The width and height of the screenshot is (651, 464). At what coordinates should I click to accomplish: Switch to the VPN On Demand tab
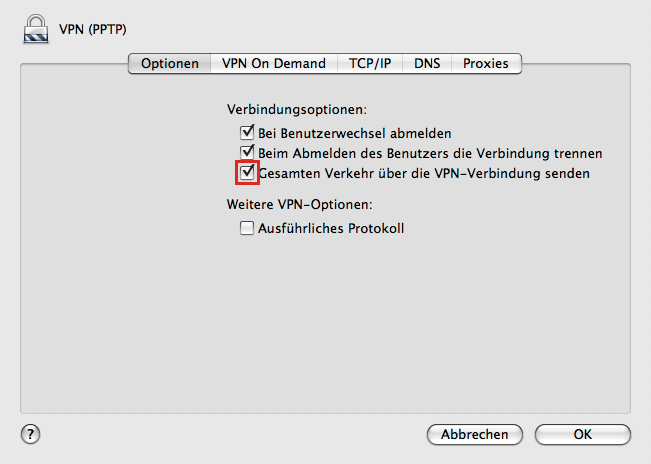(x=274, y=63)
